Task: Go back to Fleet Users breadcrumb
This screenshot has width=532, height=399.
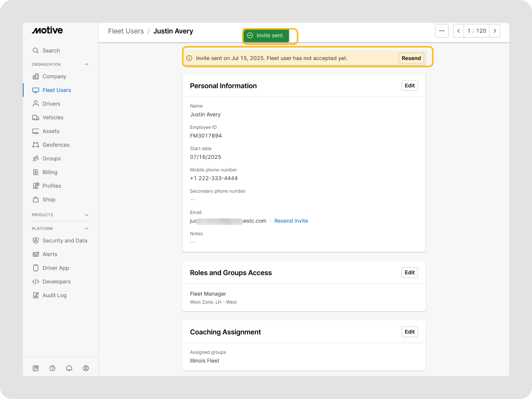Action: (126, 31)
